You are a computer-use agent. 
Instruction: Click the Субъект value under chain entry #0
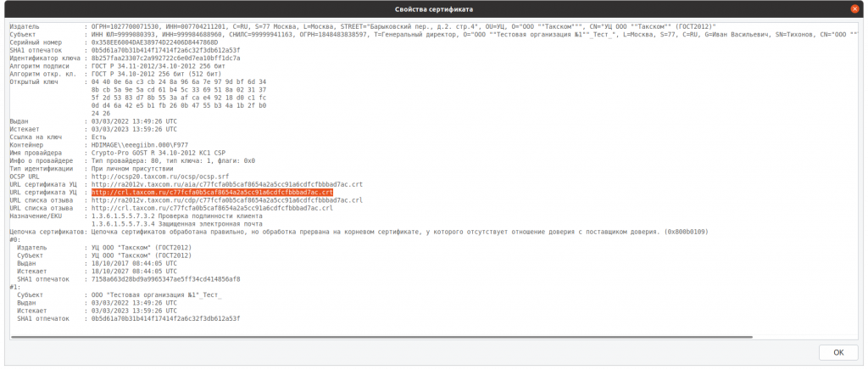[142, 255]
